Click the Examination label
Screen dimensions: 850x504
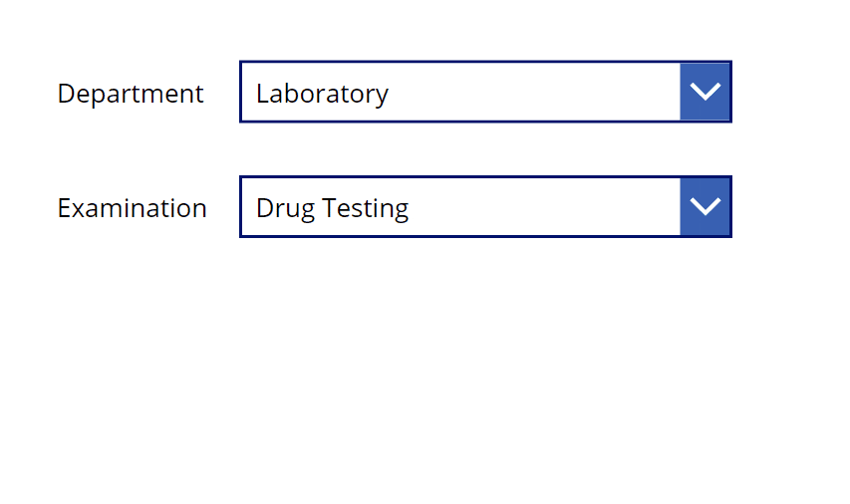pos(133,208)
